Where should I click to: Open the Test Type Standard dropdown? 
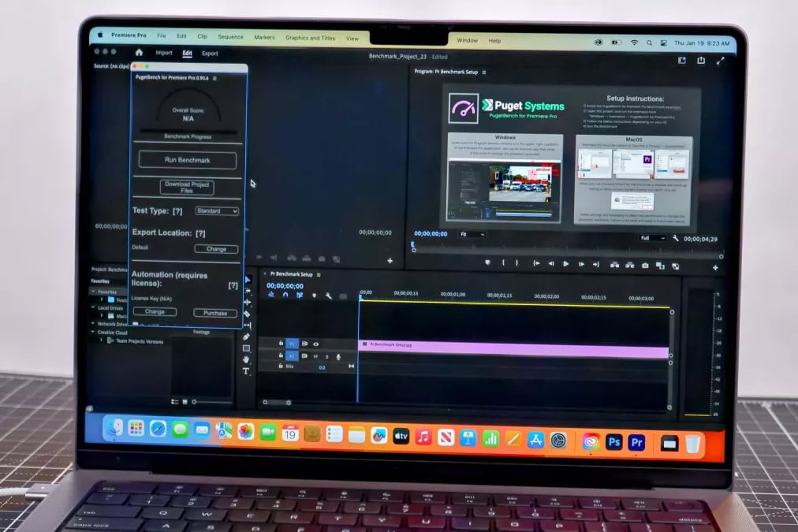pos(217,210)
